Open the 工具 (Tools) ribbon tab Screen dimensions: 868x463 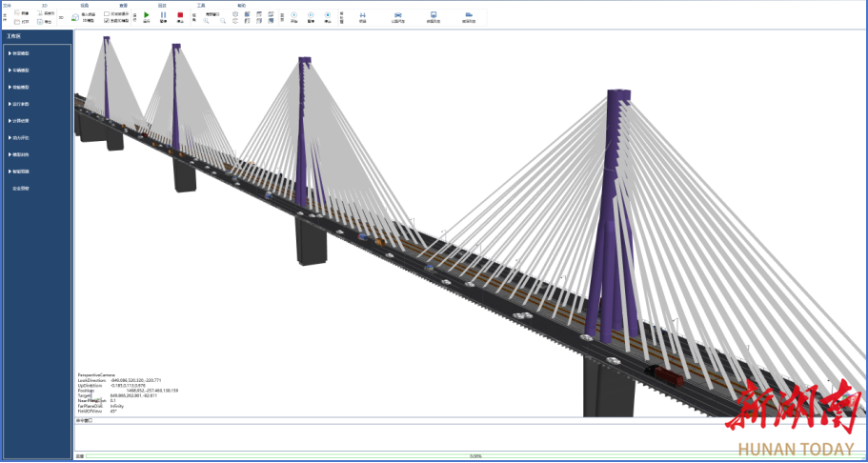click(x=201, y=5)
